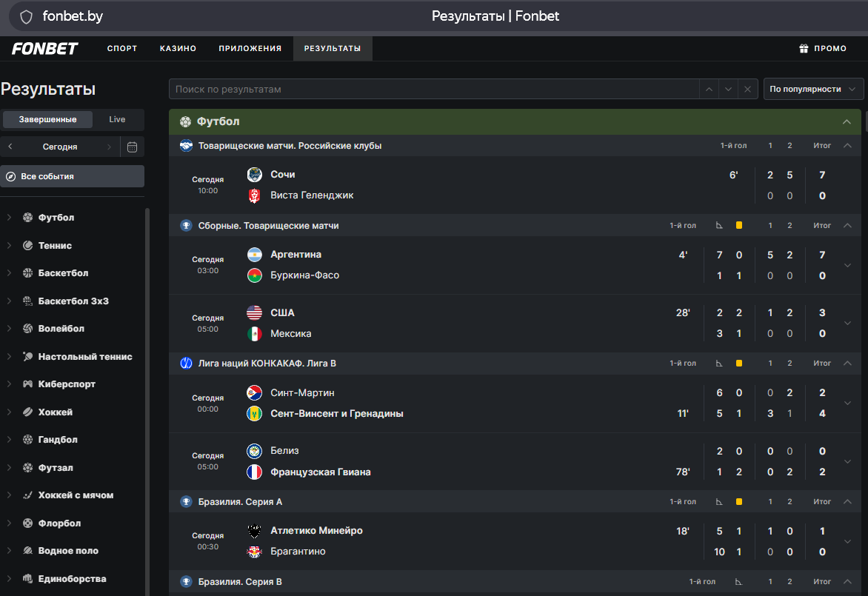Open the calendar date picker icon
Viewport: 868px width, 596px height.
(133, 147)
